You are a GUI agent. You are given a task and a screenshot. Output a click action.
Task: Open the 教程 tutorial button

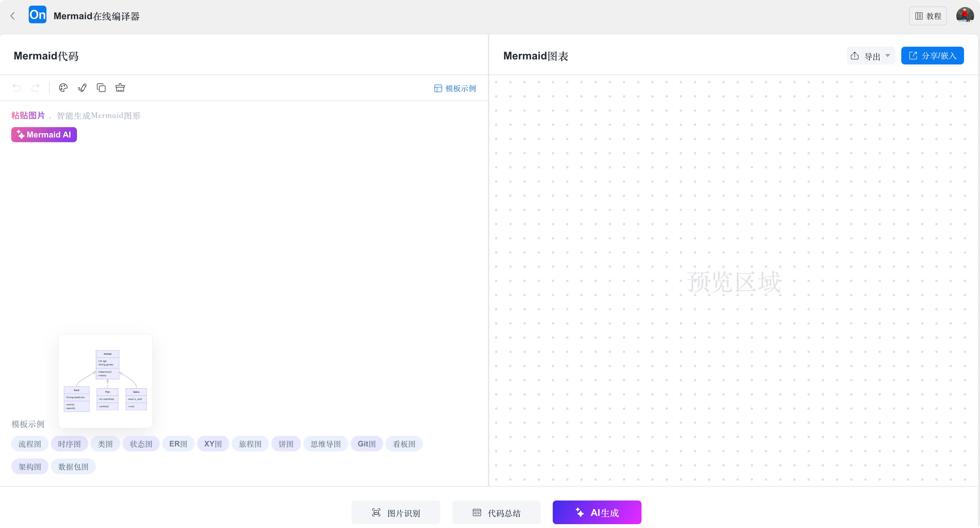point(928,16)
